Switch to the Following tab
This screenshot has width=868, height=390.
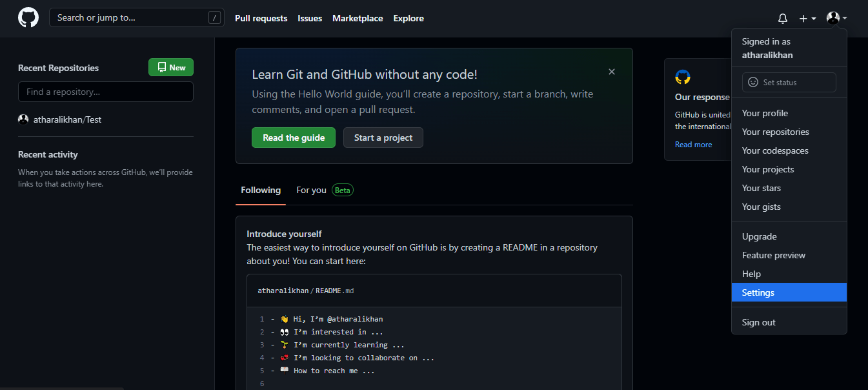pos(261,190)
